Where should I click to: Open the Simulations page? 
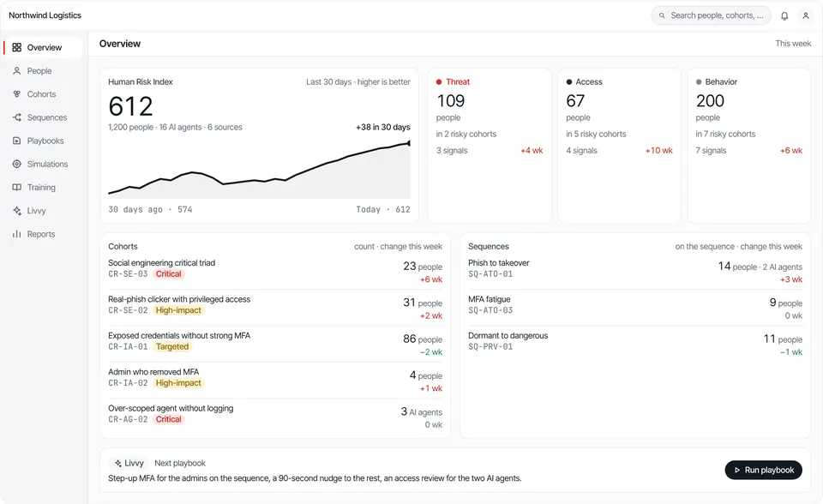(x=43, y=164)
